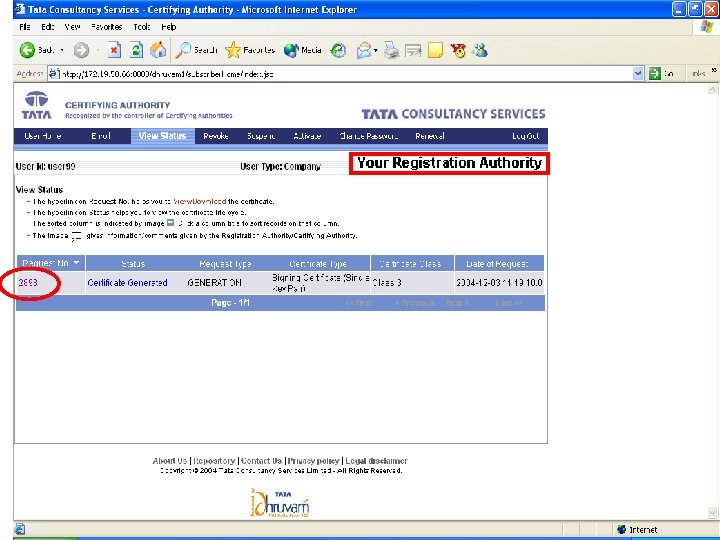The image size is (720, 540).
Task: Sort by Request Type column header
Action: tap(225, 264)
